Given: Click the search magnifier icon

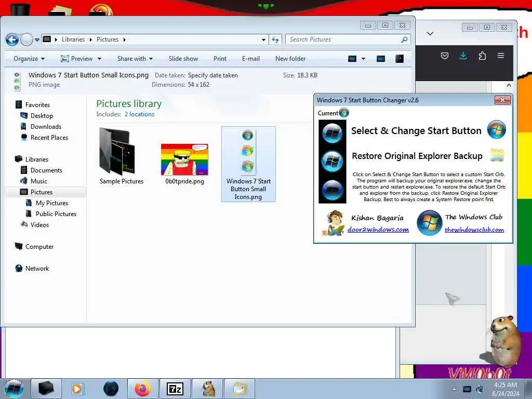Looking at the screenshot, I should click(404, 39).
